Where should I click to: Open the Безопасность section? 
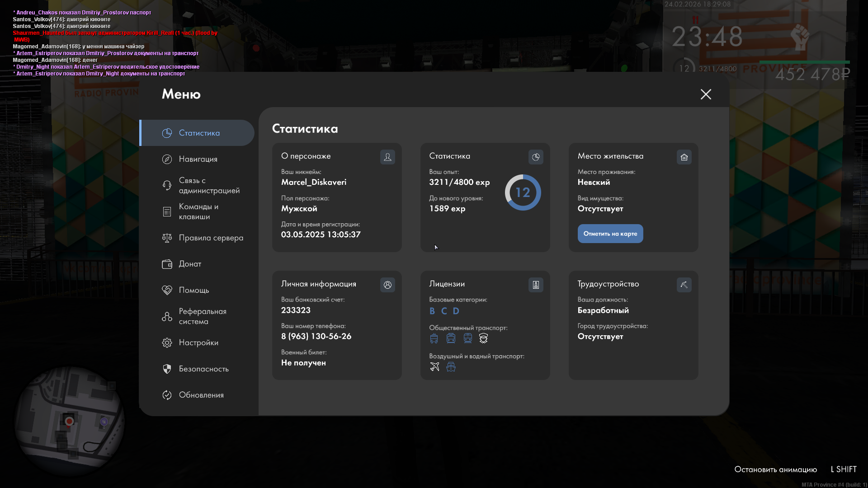tap(203, 369)
